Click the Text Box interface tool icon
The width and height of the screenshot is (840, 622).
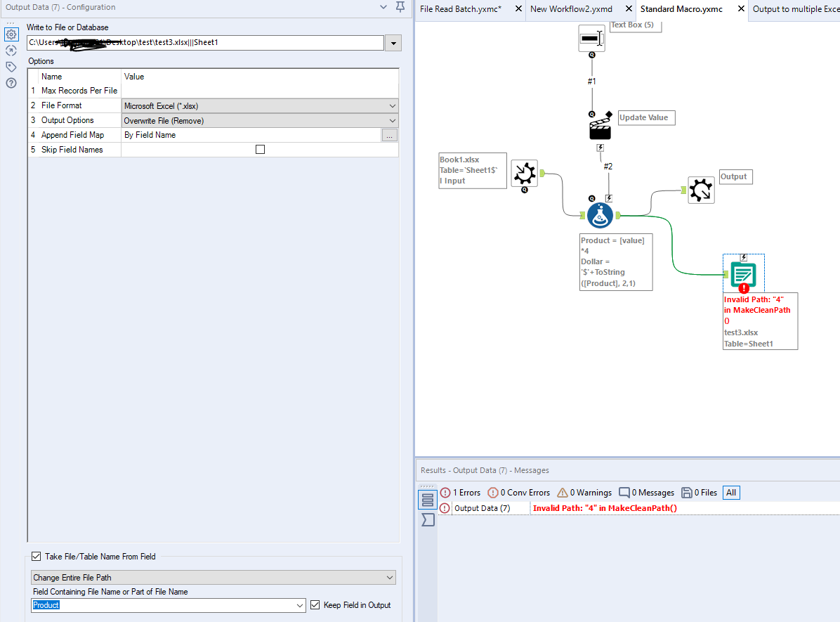(x=592, y=39)
